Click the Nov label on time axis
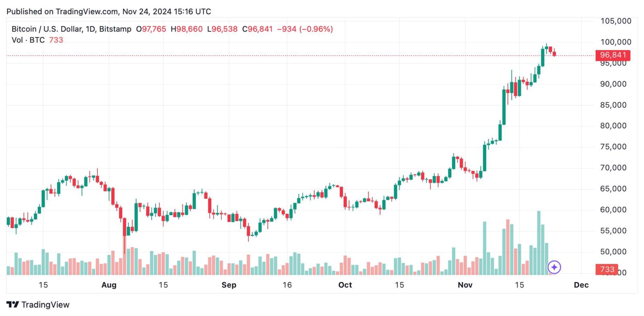Image resolution: width=644 pixels, height=316 pixels. (465, 285)
